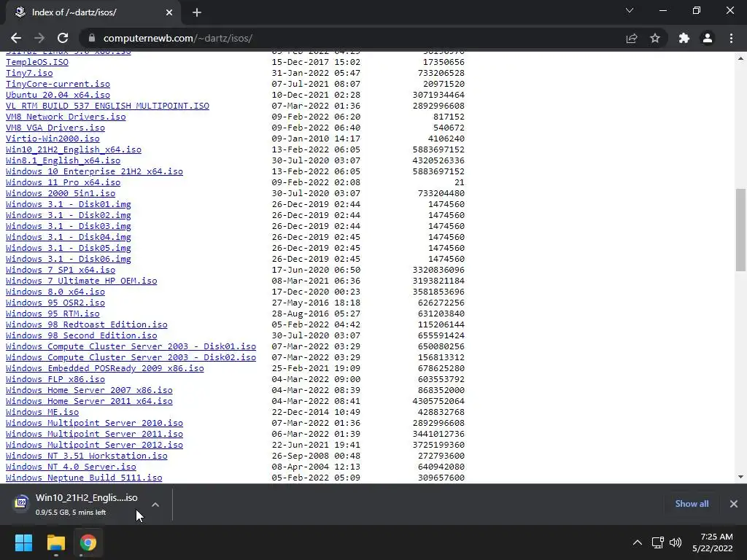Open the taskbar clock and date
The height and width of the screenshot is (560, 747).
713,542
